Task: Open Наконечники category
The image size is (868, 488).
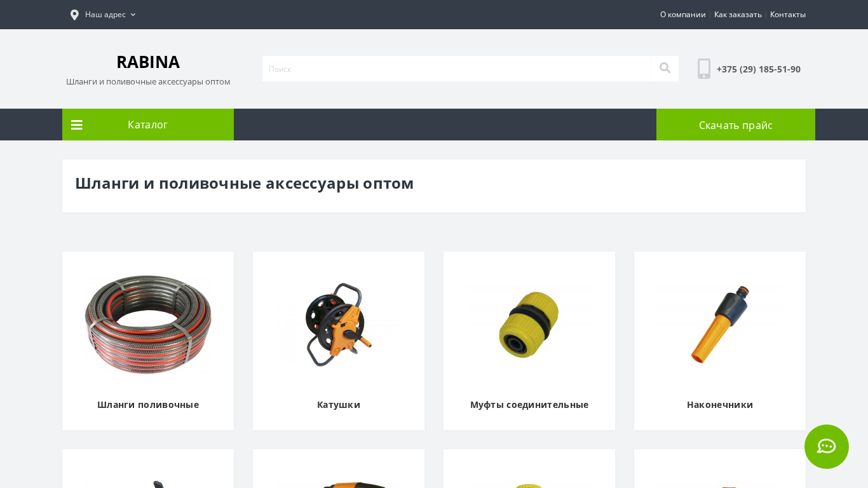Action: point(720,405)
